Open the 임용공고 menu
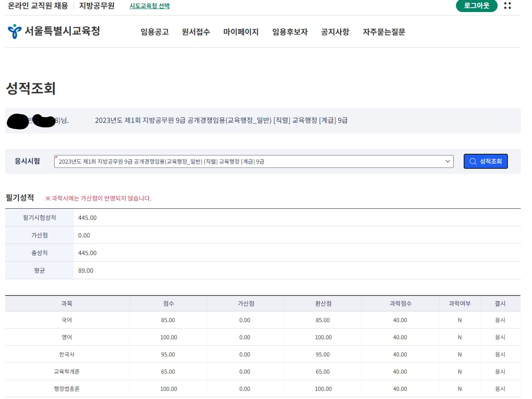Screen dimensions: 532x399 (x=155, y=32)
